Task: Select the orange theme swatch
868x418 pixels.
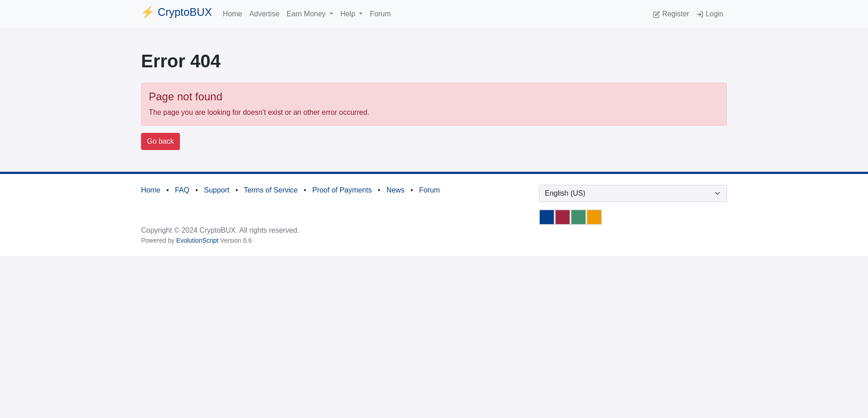Action: (594, 217)
